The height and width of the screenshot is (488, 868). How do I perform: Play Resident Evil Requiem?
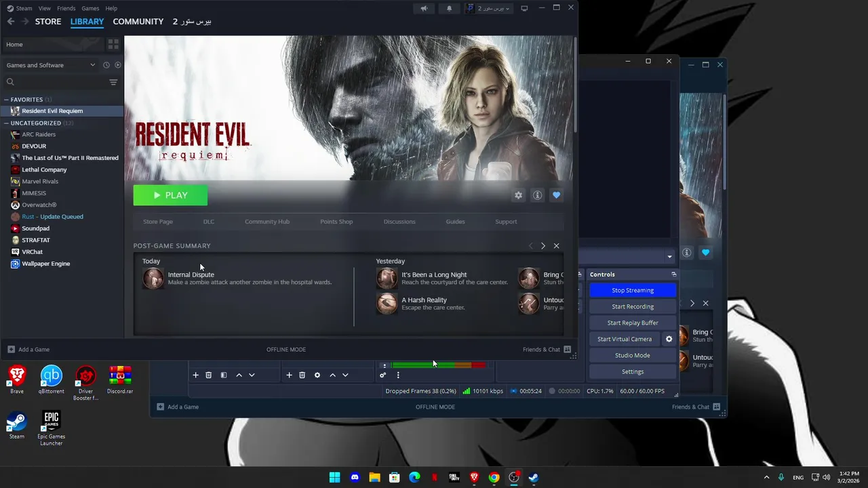point(170,195)
